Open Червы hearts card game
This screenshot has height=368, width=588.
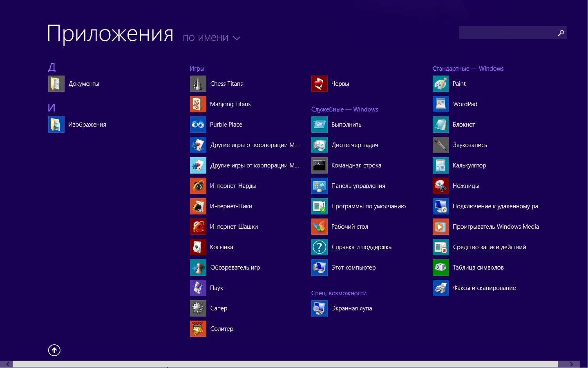(x=330, y=84)
